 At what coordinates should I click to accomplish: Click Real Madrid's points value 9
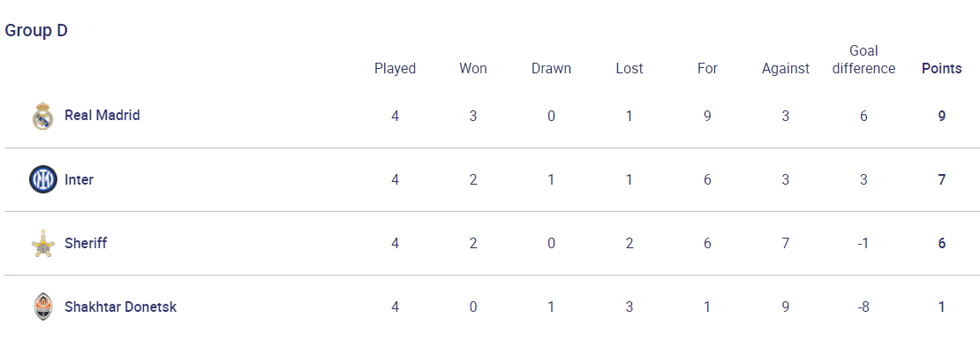coord(942,116)
